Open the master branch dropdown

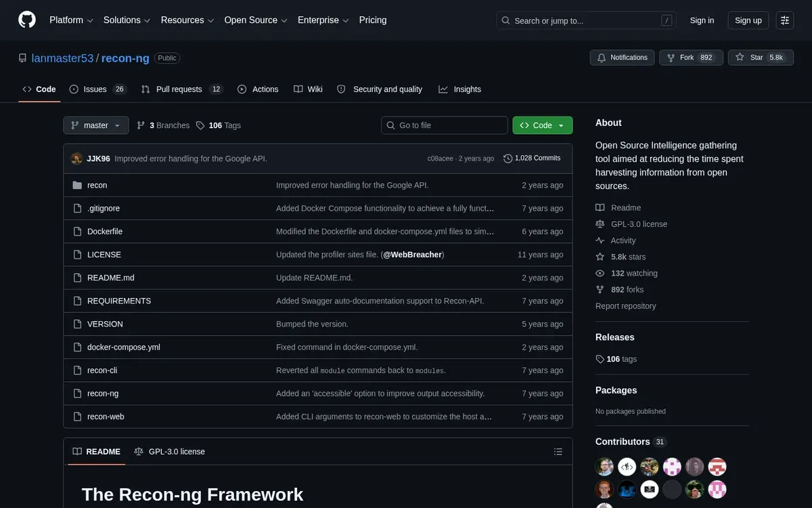96,125
